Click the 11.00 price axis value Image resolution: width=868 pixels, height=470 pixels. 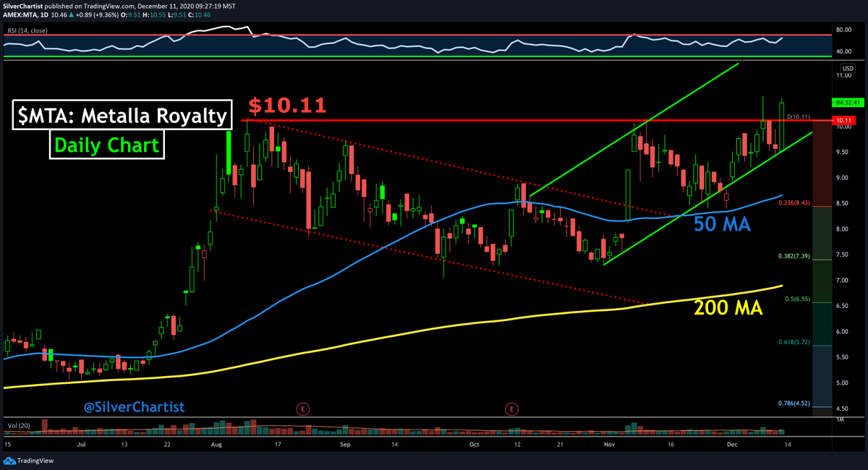844,75
